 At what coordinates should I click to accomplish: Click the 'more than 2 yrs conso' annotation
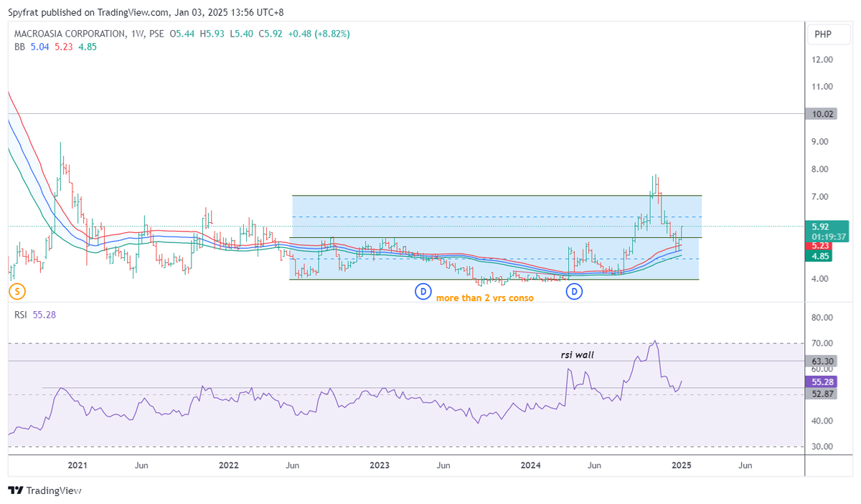485,298
